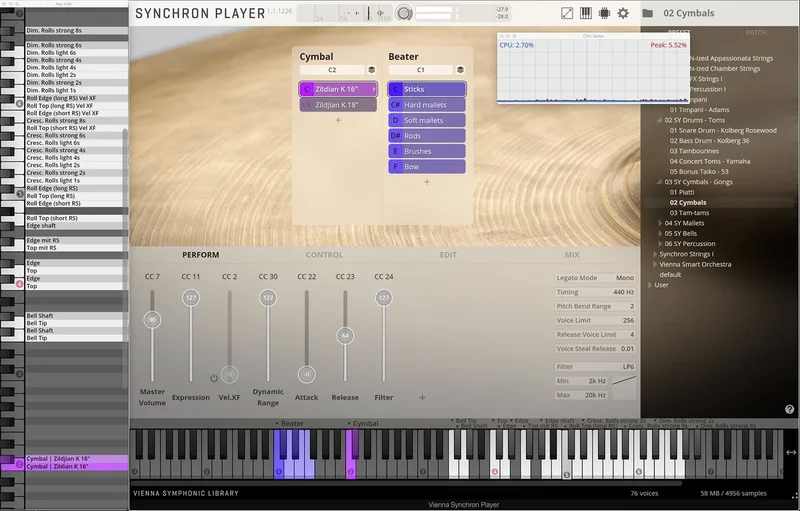Switch to the EDIT tab
The width and height of the screenshot is (800, 511).
coord(448,255)
